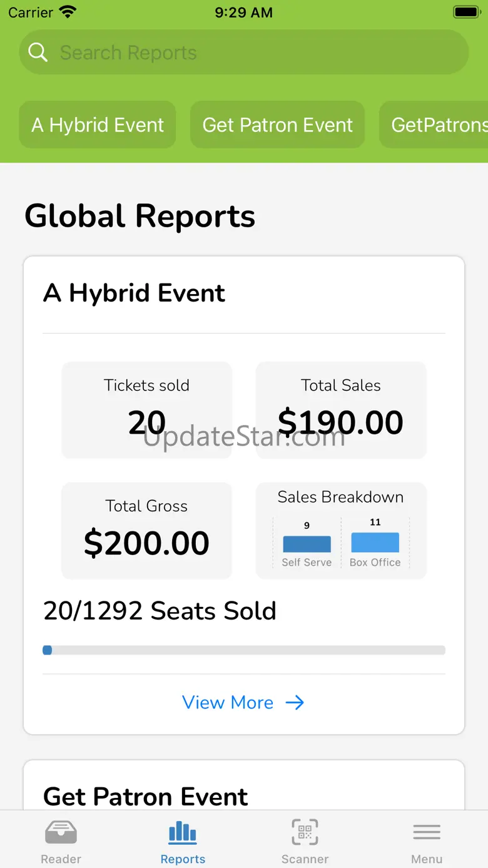The image size is (488, 868).
Task: Open the Reader tab icon
Action: coord(61,832)
